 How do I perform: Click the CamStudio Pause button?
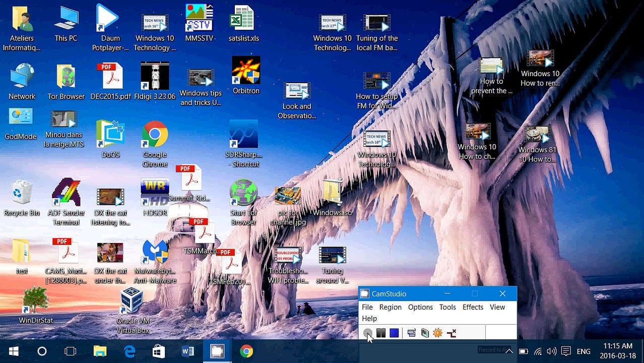[381, 333]
